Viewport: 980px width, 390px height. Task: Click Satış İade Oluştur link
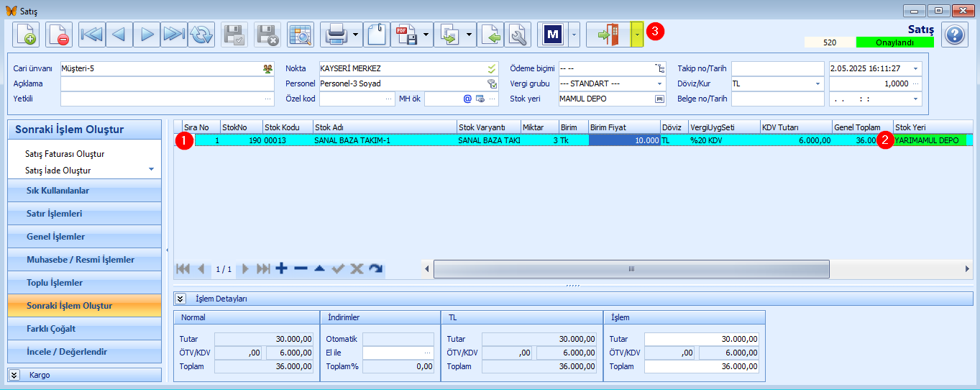click(58, 171)
